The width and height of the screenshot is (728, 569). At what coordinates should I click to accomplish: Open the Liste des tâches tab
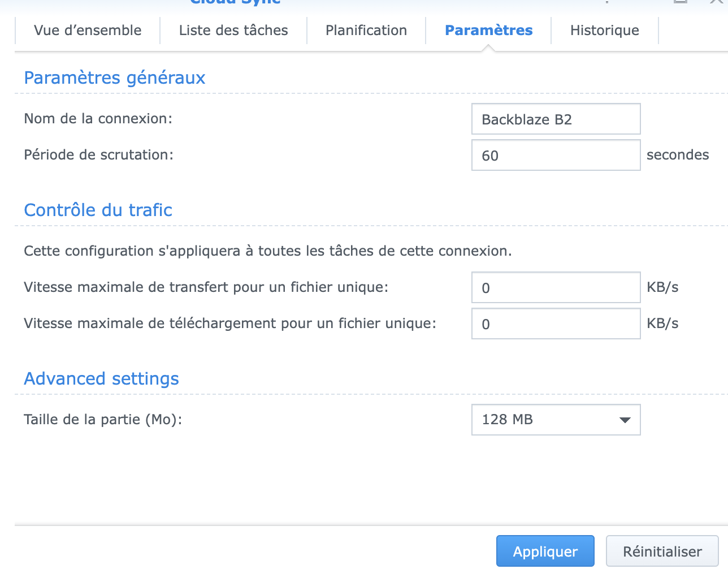(x=233, y=31)
